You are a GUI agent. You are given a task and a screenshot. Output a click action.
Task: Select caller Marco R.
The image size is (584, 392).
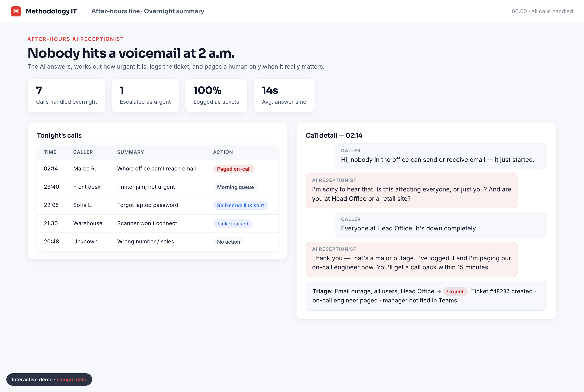(85, 169)
